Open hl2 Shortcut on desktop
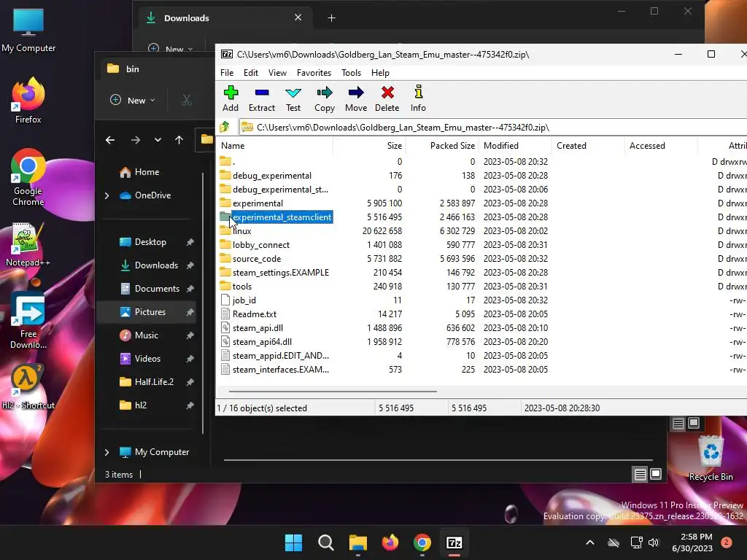747x560 pixels. click(x=28, y=387)
